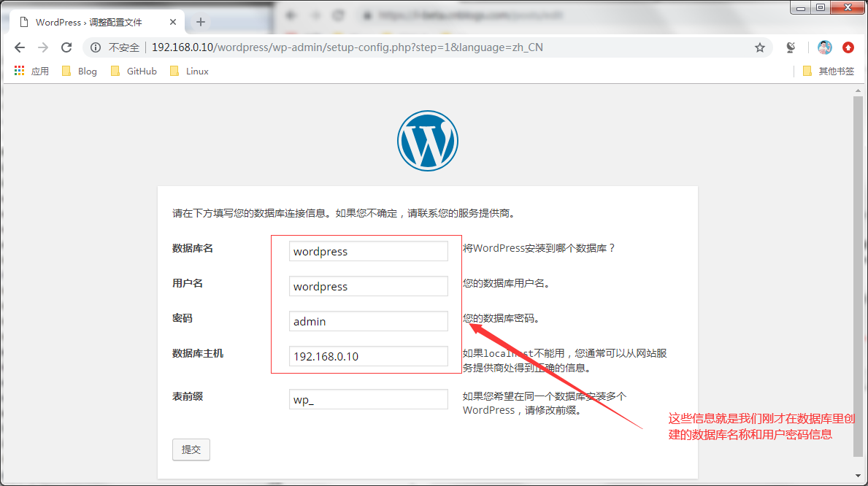Edit the 密码 input field
This screenshot has width=868, height=486.
368,321
